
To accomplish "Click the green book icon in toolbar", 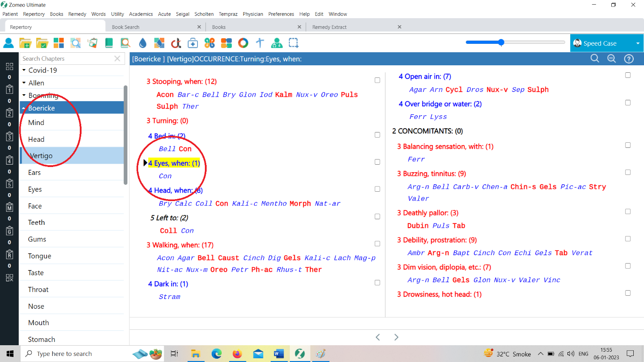I will (x=109, y=43).
